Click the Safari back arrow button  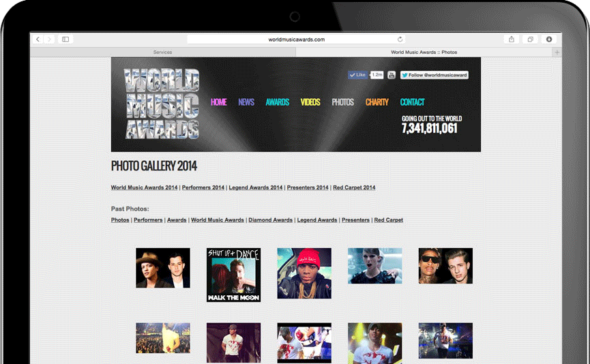38,40
